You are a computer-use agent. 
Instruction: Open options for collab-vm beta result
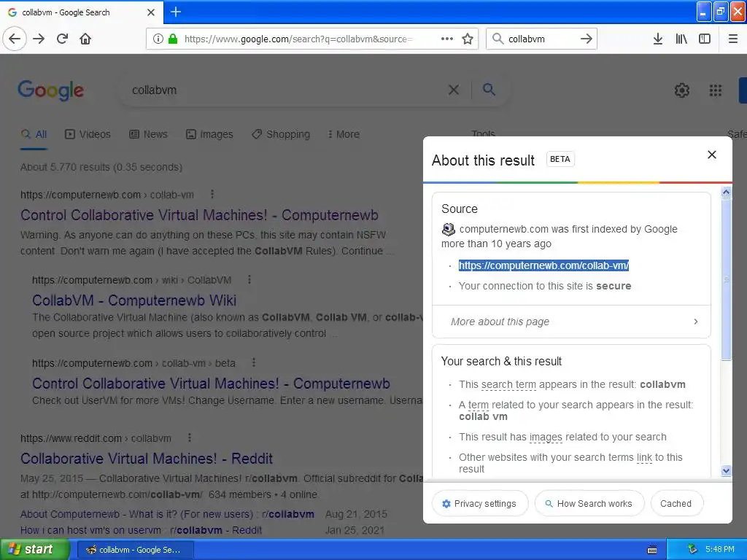[254, 362]
